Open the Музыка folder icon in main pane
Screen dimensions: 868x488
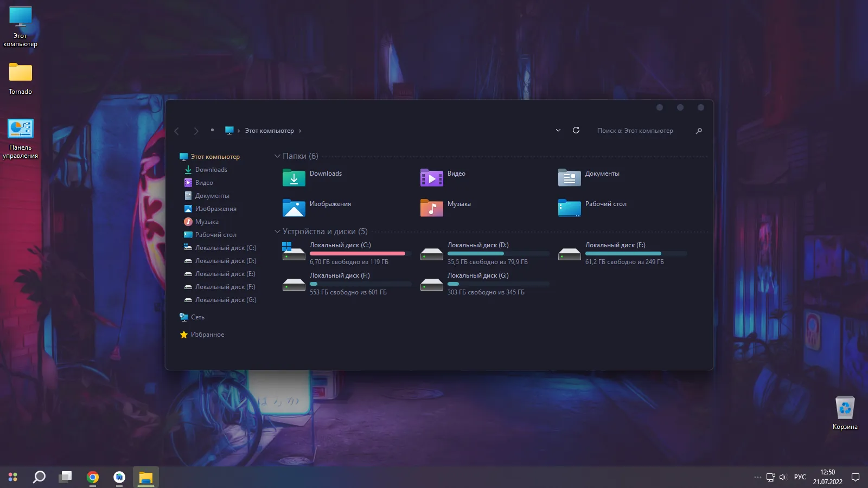(432, 208)
